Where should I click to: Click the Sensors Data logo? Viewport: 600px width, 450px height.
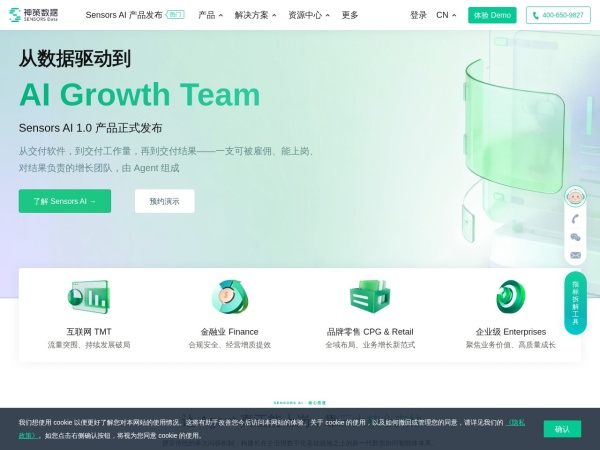point(33,15)
